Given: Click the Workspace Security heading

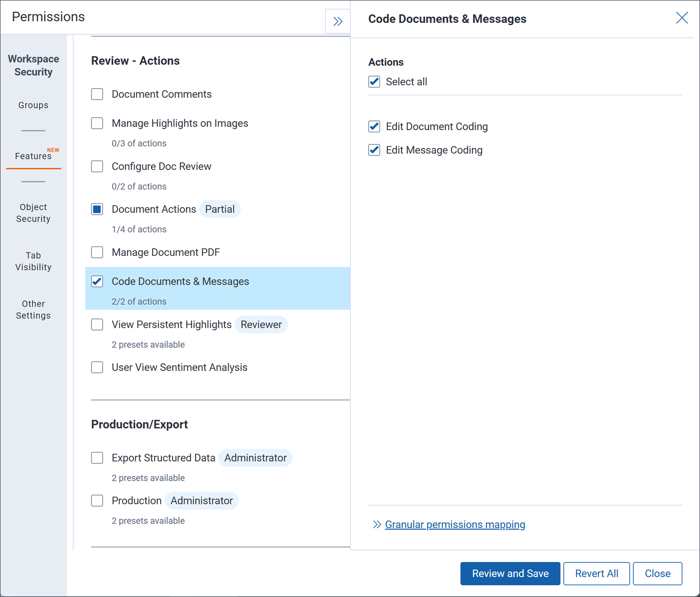Looking at the screenshot, I should click(x=34, y=65).
